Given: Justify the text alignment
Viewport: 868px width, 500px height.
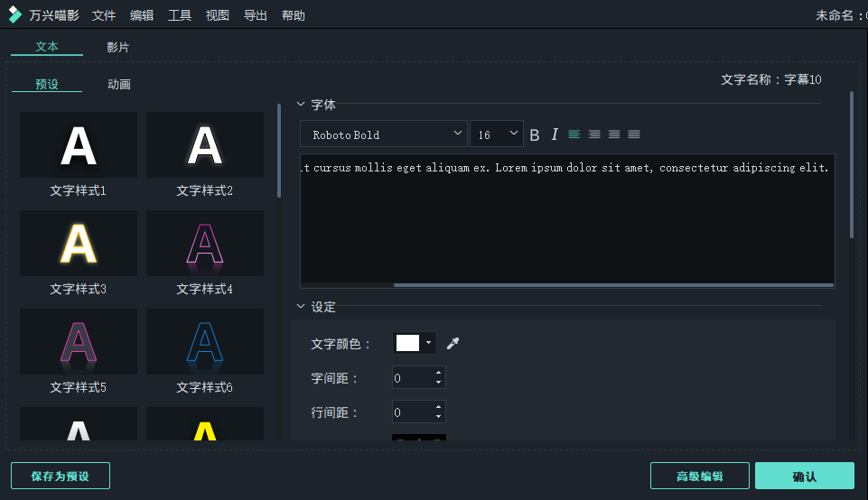Looking at the screenshot, I should coord(634,134).
